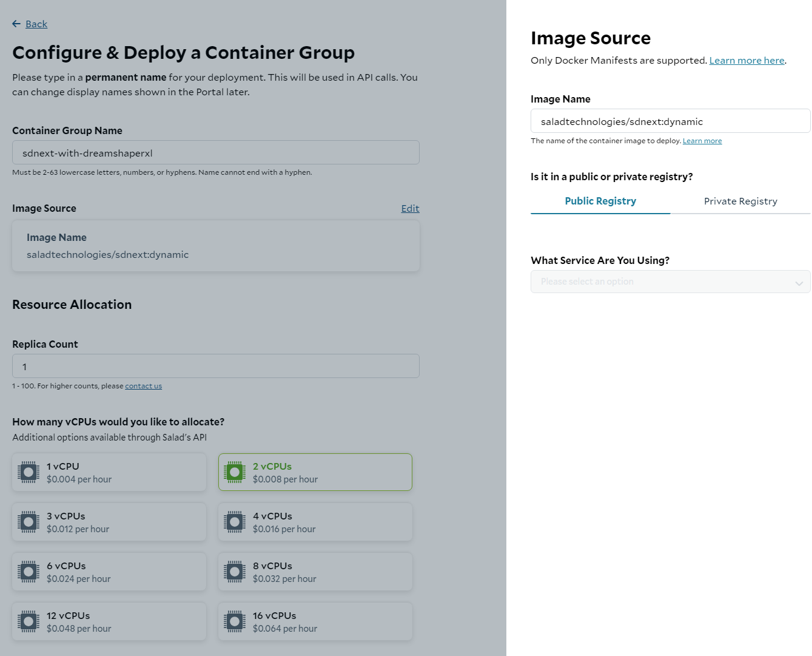Click the 3 vCPUs chip icon
Viewport: 812px width, 656px height.
[29, 522]
